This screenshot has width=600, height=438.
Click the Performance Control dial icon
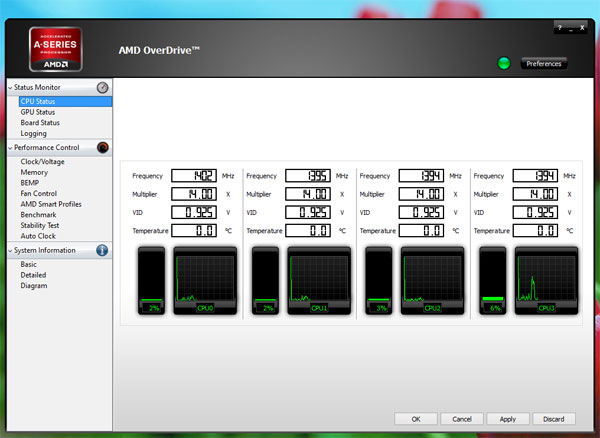(x=102, y=148)
